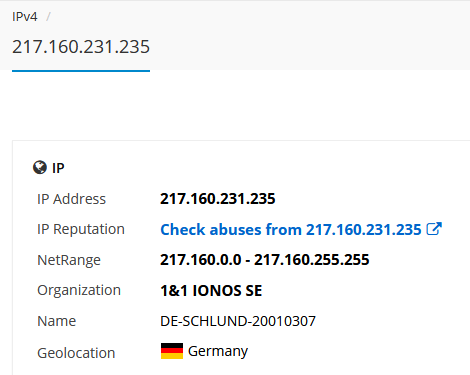Click the name value DE-SCHLUND-20010307
Image resolution: width=470 pixels, height=375 pixels.
pyautogui.click(x=238, y=321)
